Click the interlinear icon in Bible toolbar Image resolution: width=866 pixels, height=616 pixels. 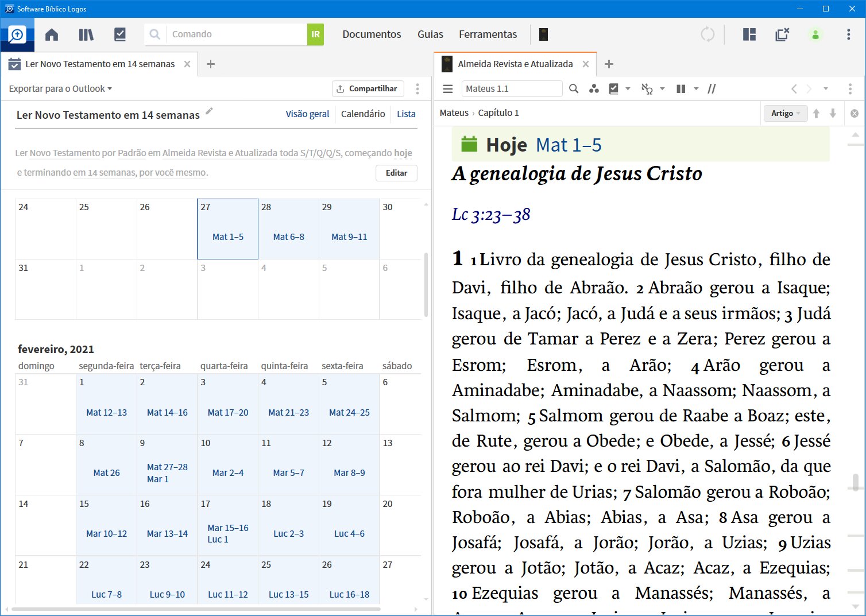click(647, 89)
